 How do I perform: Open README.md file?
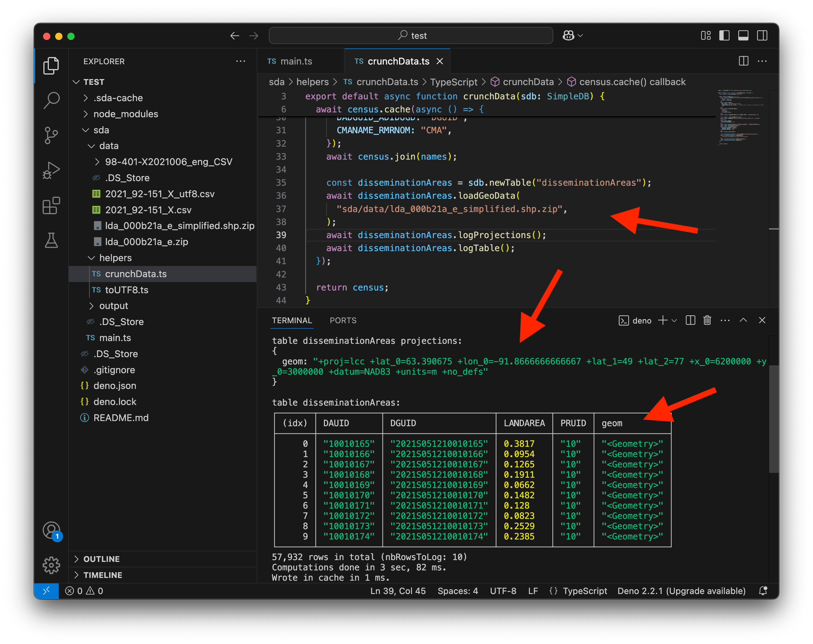163,417
